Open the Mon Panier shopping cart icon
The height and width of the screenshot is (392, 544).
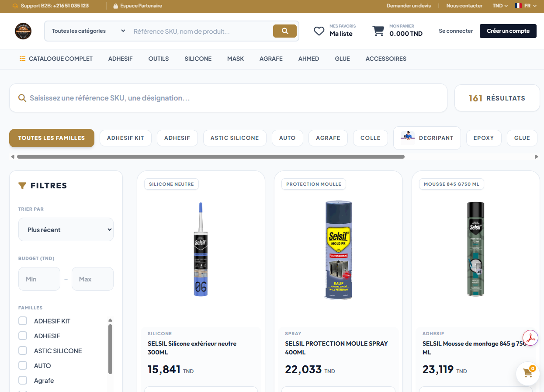(x=378, y=31)
